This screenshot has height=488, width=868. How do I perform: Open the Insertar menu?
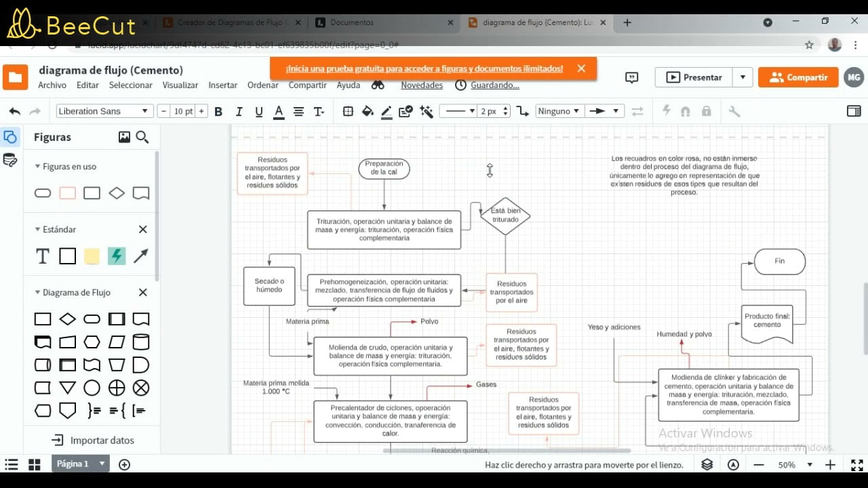(222, 85)
